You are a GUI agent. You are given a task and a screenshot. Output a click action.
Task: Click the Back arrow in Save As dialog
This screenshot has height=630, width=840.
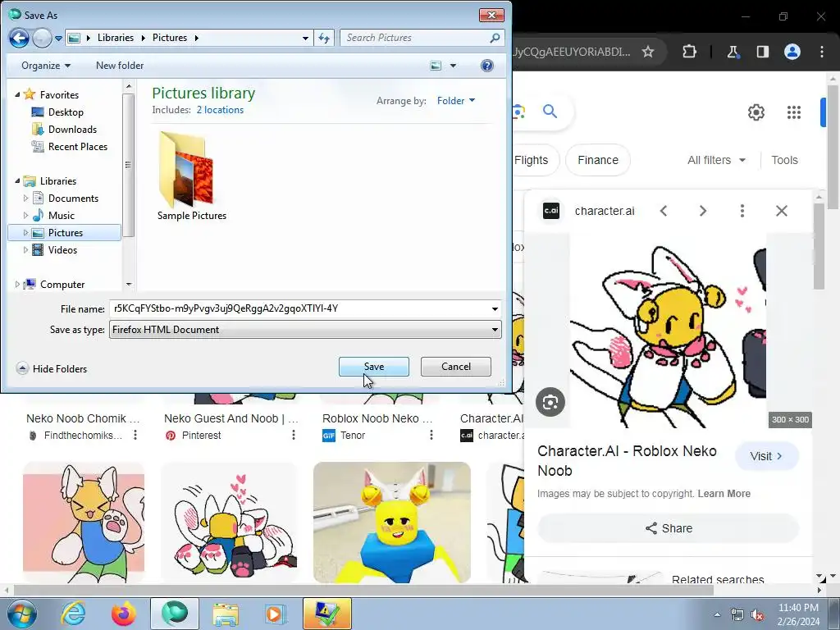pyautogui.click(x=19, y=38)
